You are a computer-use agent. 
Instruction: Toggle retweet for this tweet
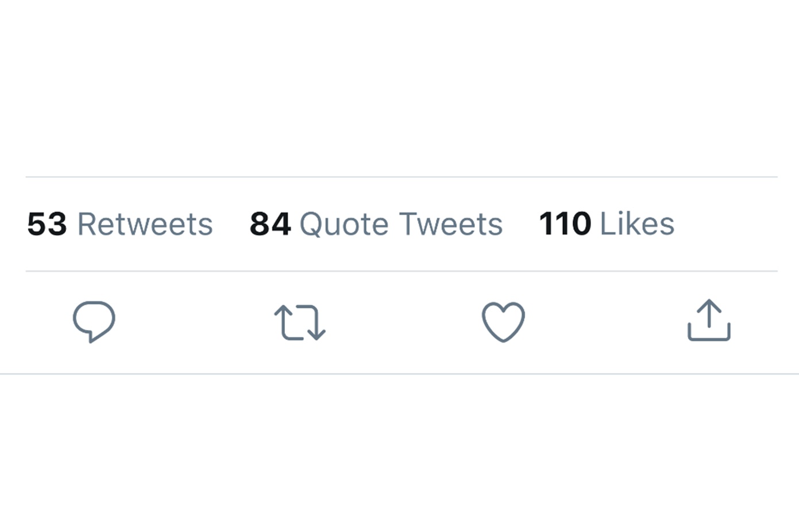(300, 322)
